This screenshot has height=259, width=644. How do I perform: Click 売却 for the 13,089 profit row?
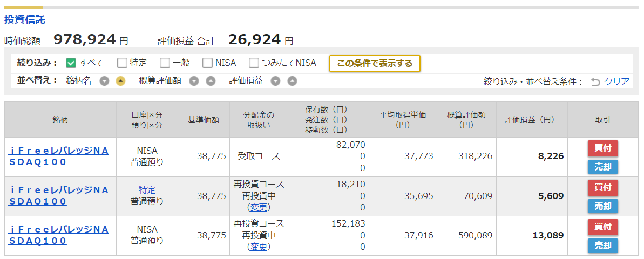pos(602,246)
